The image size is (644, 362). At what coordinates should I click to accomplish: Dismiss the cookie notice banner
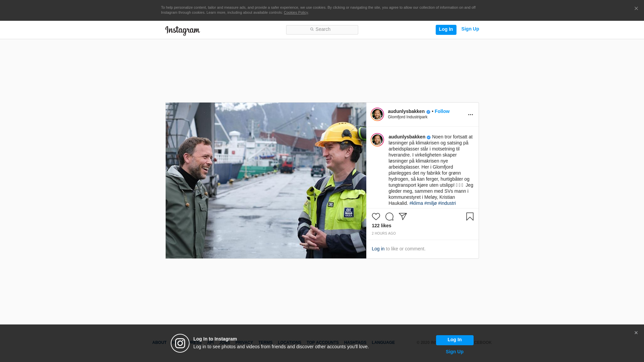click(636, 9)
